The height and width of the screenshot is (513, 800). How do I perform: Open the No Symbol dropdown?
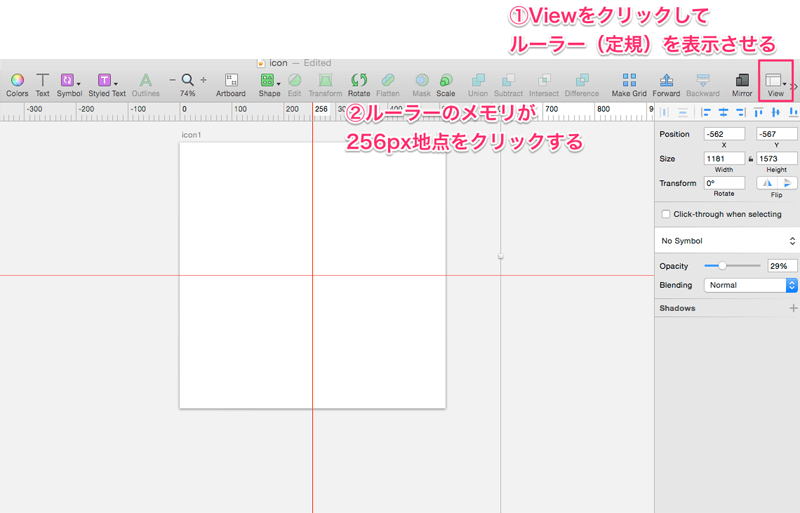point(728,241)
